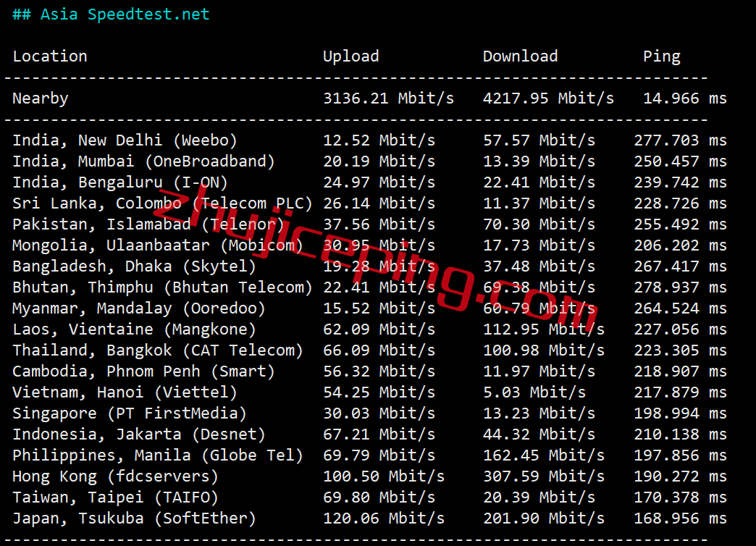Click the Download column header
The width and height of the screenshot is (756, 546).
click(520, 56)
